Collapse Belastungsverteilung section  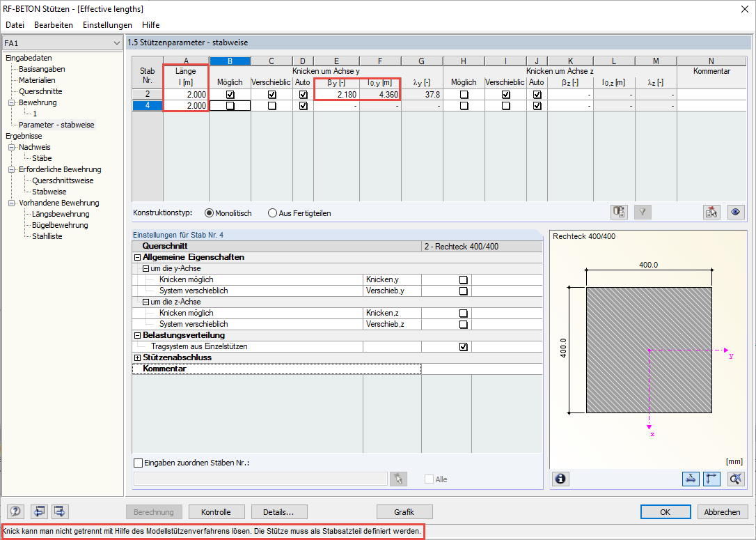click(x=137, y=335)
